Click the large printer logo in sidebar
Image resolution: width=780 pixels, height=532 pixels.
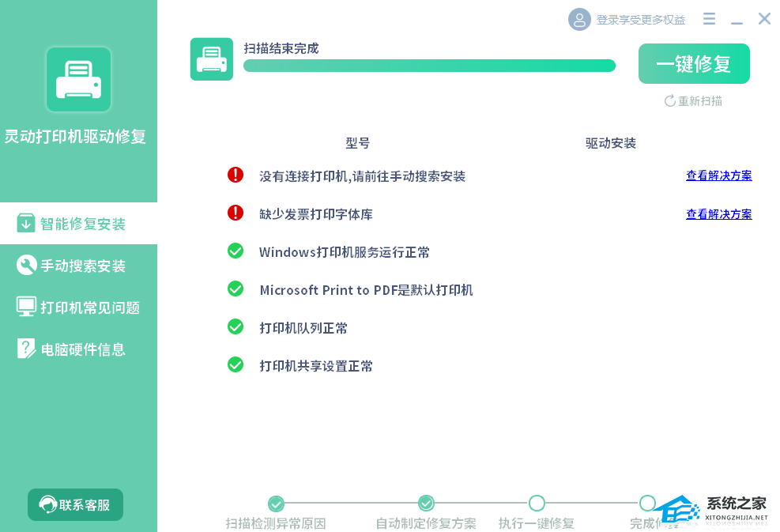(x=78, y=80)
